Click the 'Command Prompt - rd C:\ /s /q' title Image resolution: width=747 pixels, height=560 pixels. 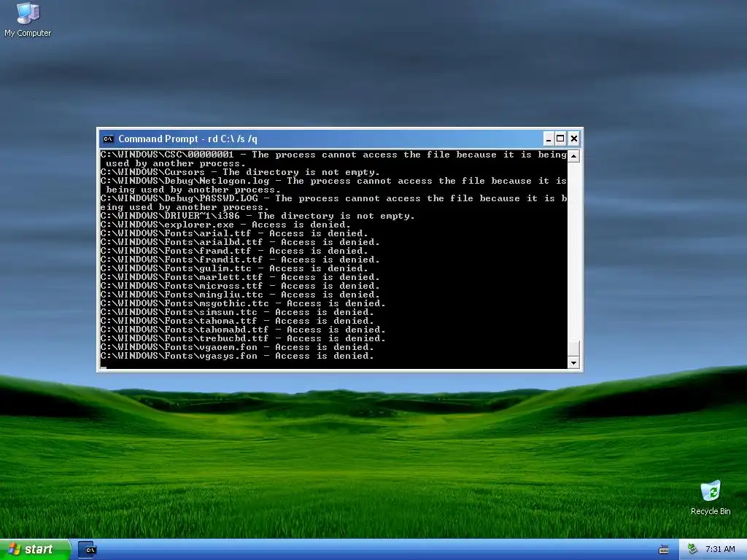pyautogui.click(x=187, y=139)
